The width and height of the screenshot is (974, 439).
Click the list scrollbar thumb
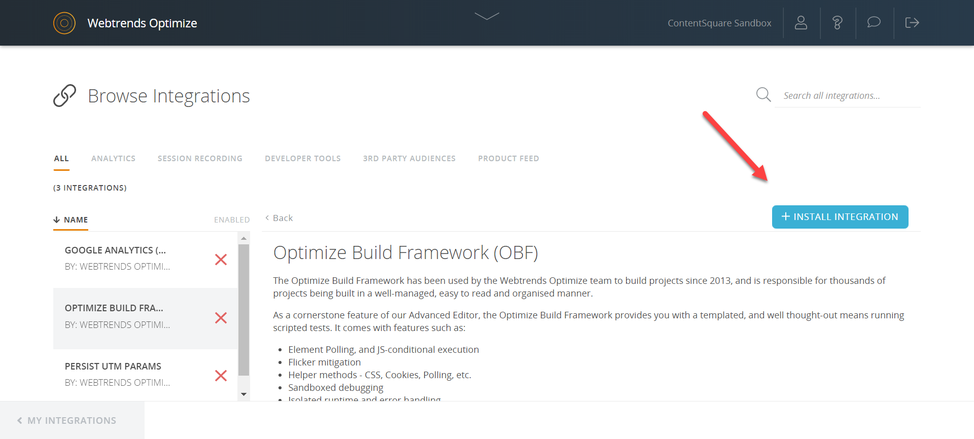point(244,310)
